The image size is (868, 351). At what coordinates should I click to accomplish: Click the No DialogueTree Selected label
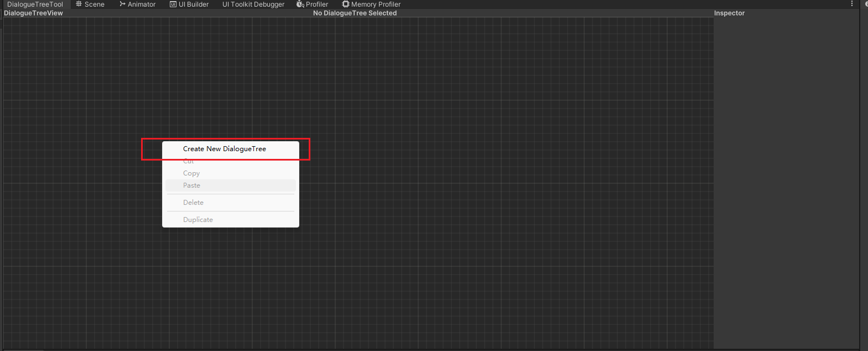[x=355, y=13]
